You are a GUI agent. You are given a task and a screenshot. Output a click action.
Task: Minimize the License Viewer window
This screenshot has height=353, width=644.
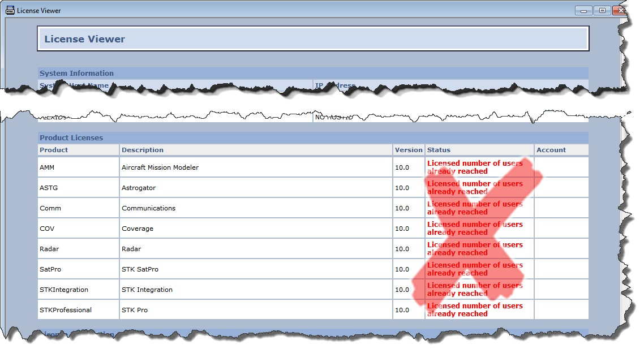(x=583, y=11)
